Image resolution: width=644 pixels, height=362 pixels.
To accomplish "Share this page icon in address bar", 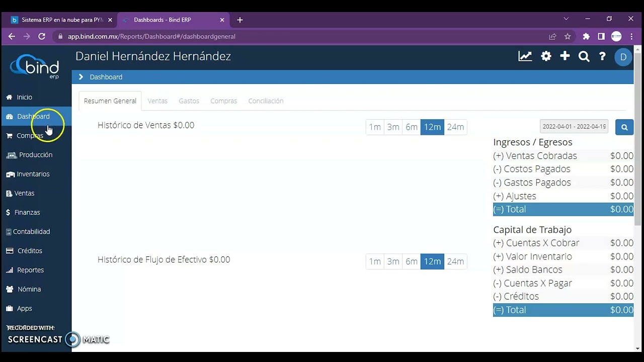I will click(x=552, y=36).
